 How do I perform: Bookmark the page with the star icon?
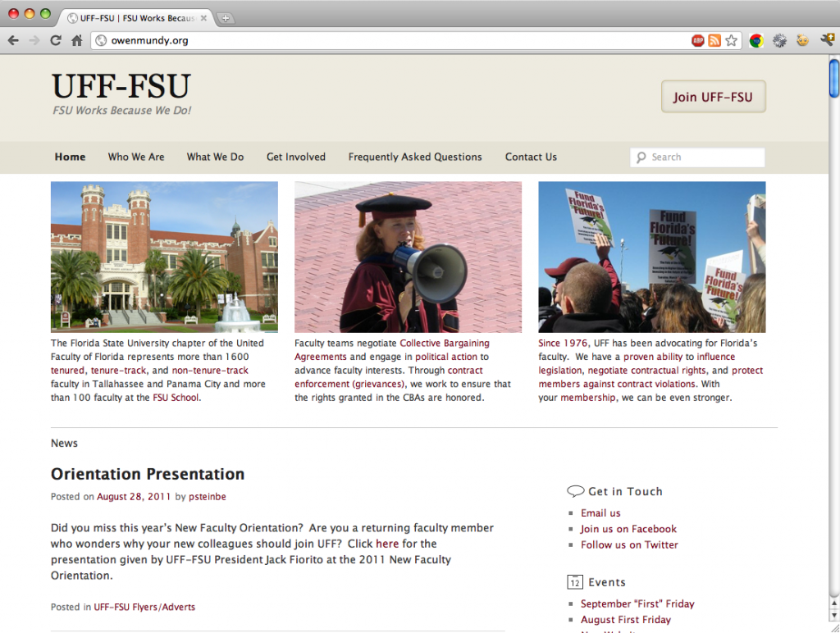point(731,41)
